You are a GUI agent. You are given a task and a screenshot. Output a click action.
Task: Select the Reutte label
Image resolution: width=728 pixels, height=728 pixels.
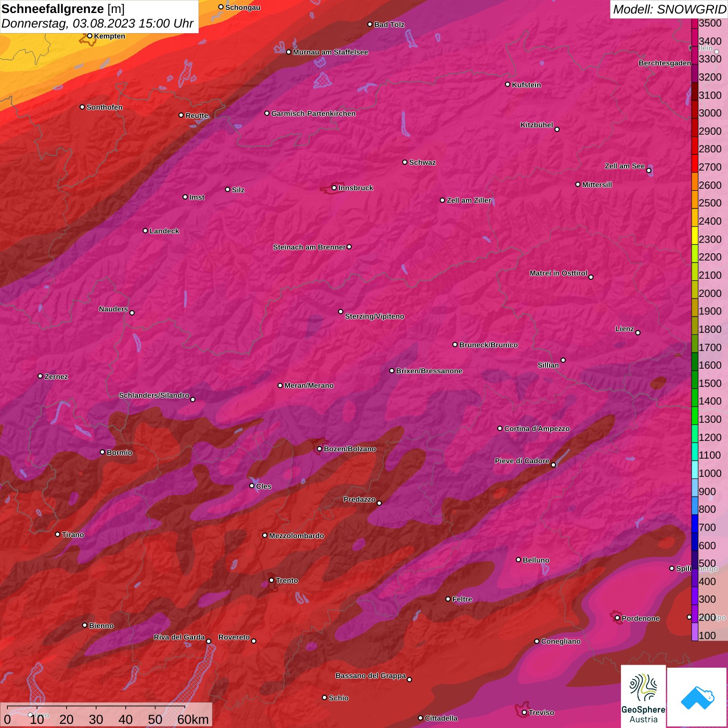pyautogui.click(x=197, y=115)
